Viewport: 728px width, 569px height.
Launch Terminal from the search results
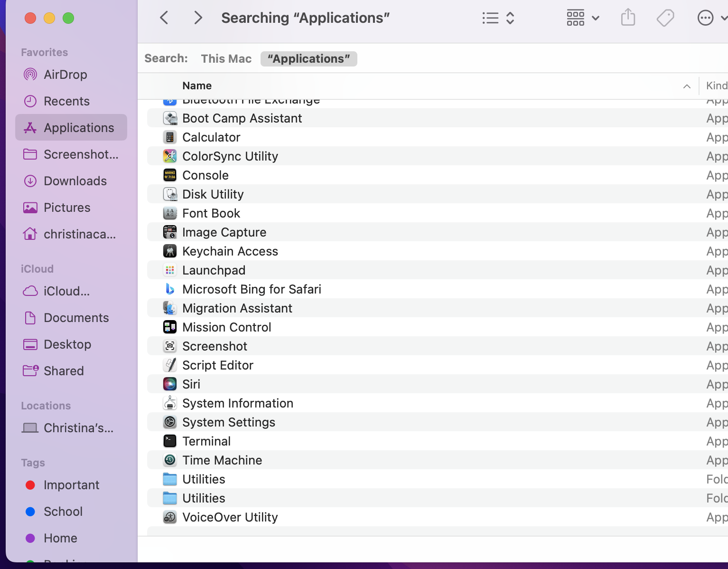206,441
